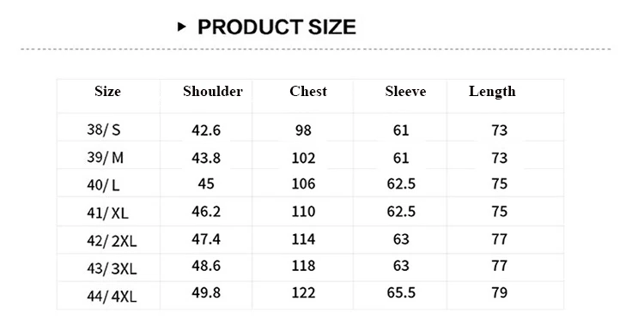Click the 38/S size row label
Viewport: 644px width, 331px height.
pos(104,129)
